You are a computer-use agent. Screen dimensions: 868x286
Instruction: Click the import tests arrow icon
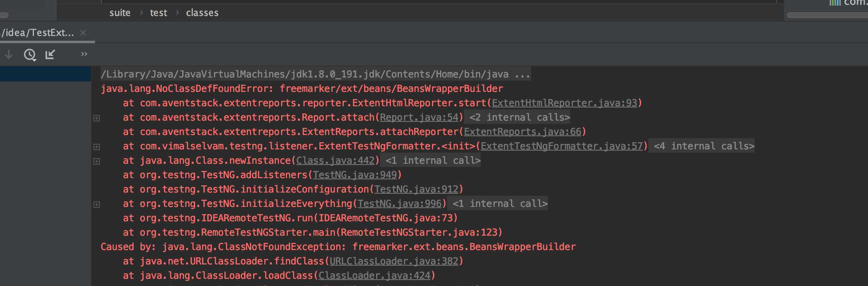50,54
